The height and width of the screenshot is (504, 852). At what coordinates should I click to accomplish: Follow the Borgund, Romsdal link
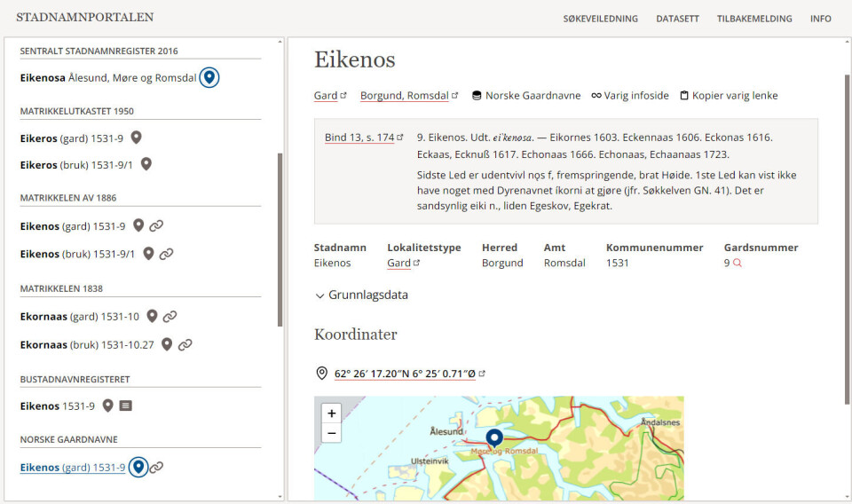coord(408,96)
